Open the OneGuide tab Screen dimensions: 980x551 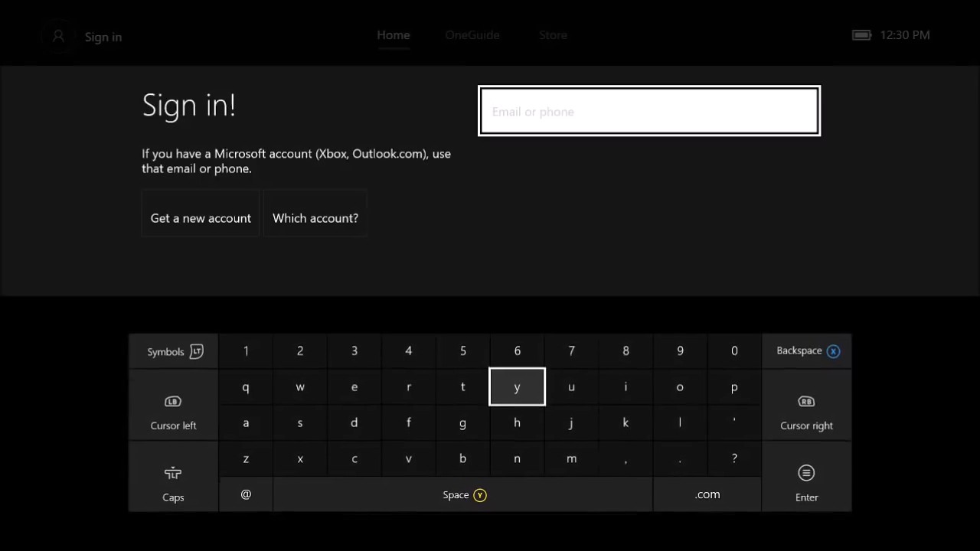[x=472, y=34]
